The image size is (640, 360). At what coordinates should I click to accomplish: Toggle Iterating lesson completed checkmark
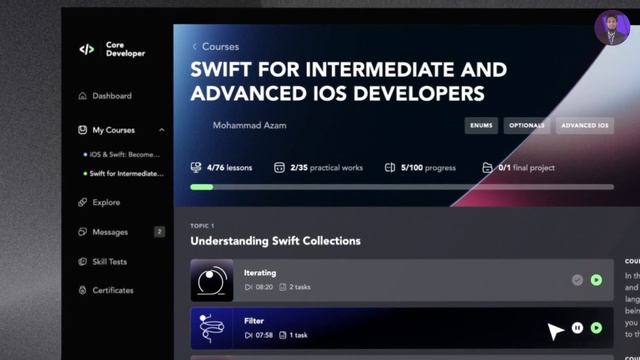(x=577, y=280)
